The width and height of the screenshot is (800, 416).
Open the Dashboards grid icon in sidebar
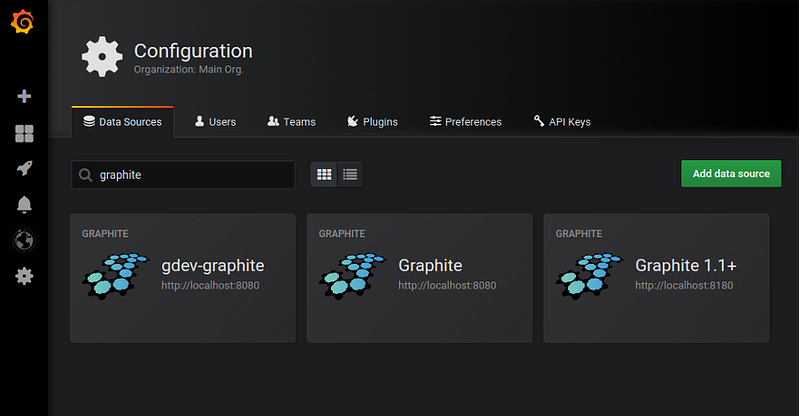point(24,133)
